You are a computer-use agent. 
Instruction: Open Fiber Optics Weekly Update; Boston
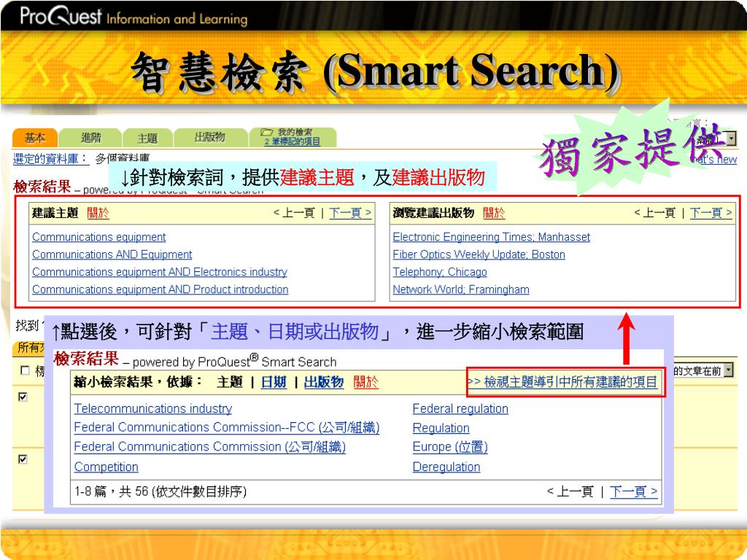coord(479,254)
